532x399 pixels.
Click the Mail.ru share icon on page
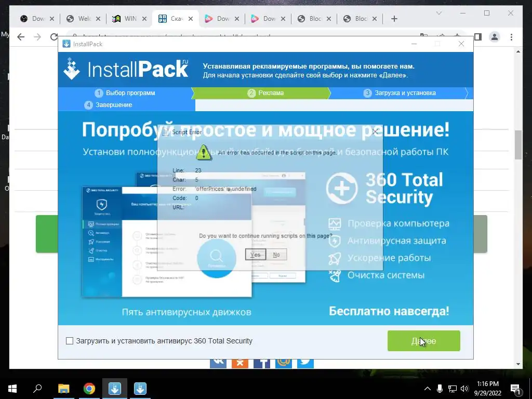[x=283, y=364]
